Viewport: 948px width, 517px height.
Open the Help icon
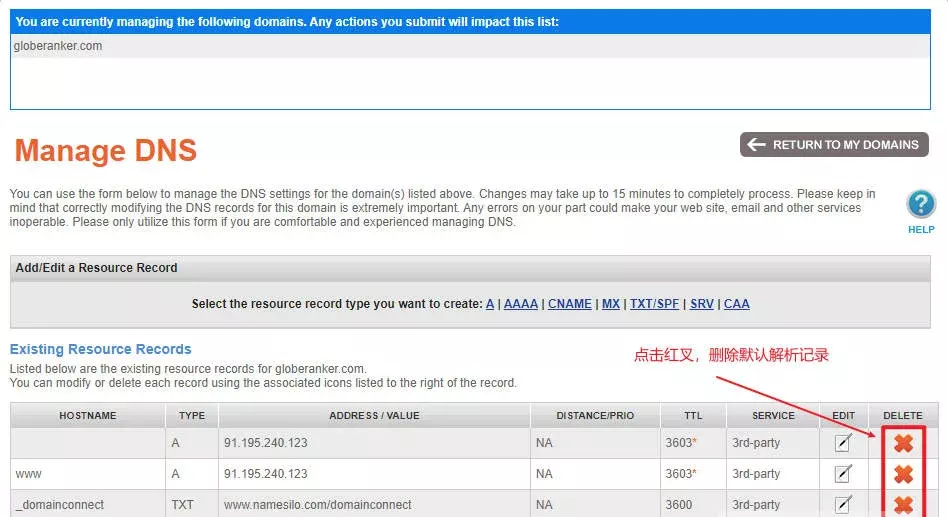[920, 205]
